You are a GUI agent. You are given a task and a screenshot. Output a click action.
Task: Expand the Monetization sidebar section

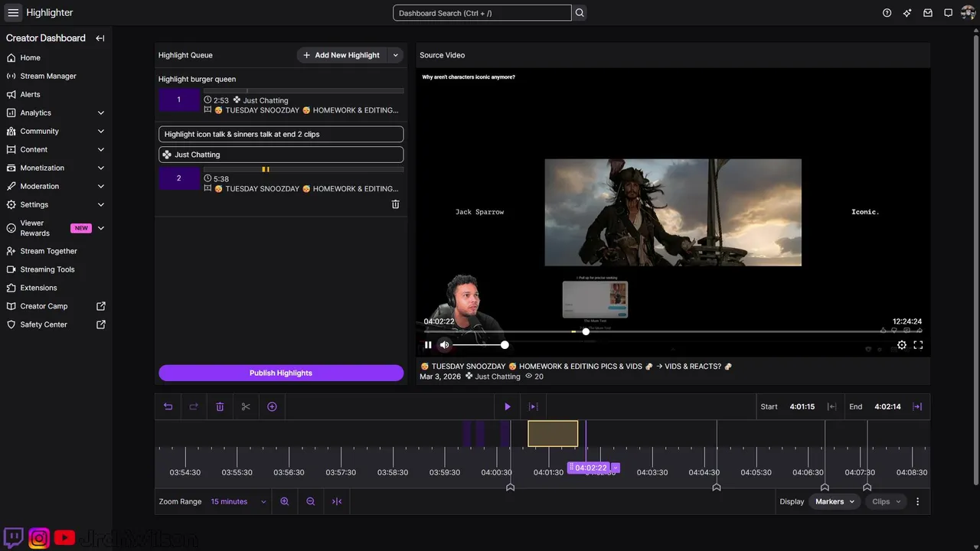tap(101, 168)
